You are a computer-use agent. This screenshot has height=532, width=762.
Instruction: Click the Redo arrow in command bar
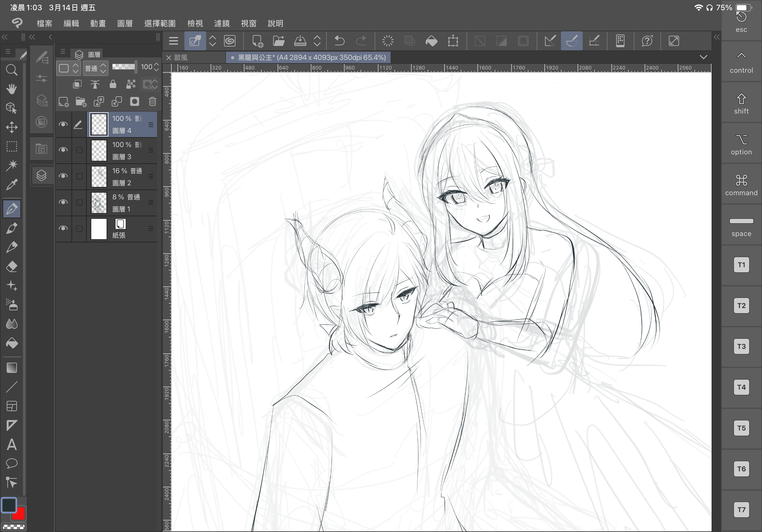tap(361, 41)
